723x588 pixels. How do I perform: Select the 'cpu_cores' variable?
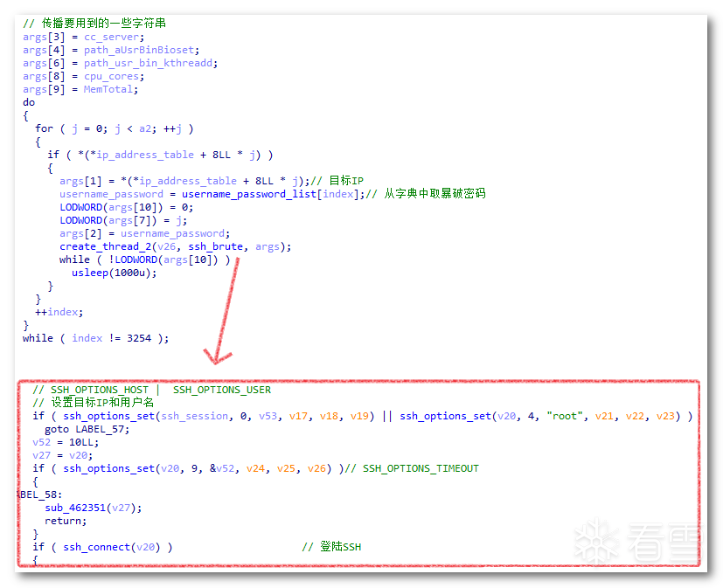click(111, 76)
